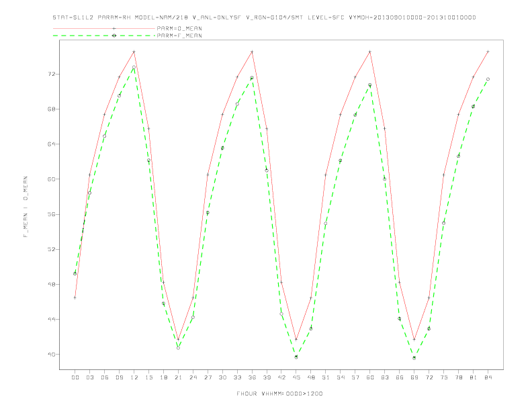
Task: Click y-axis tick label 56
Action: coord(52,214)
